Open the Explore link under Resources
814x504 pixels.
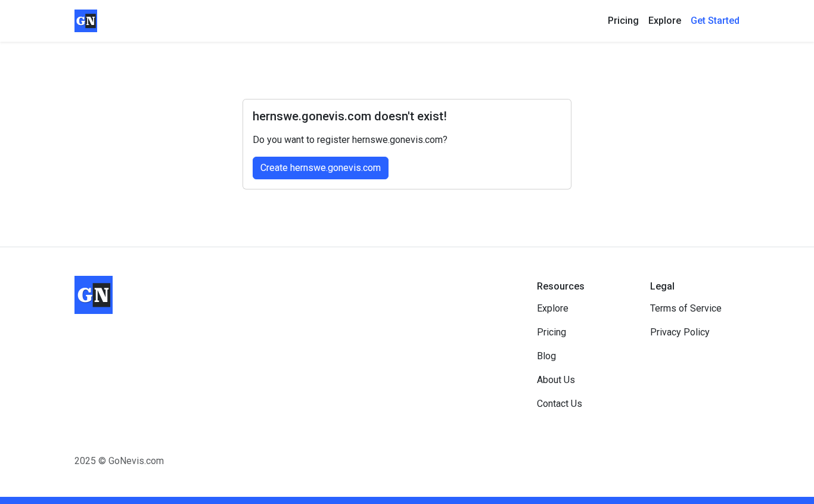click(x=552, y=309)
